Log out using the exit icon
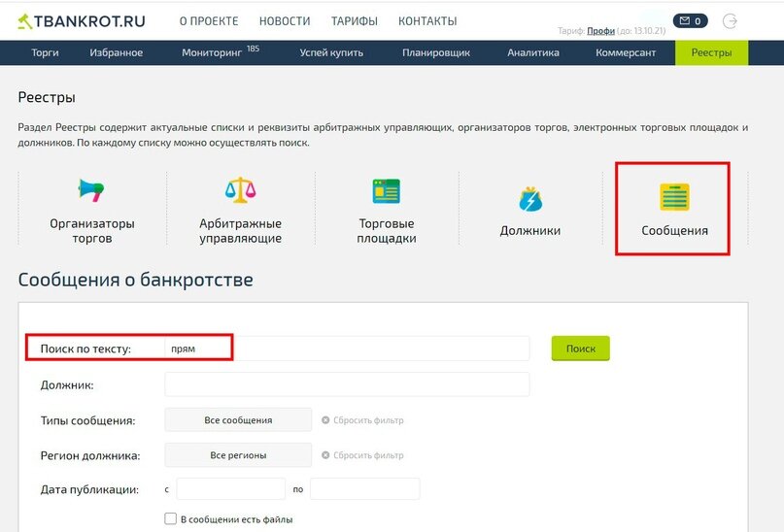 [x=730, y=21]
